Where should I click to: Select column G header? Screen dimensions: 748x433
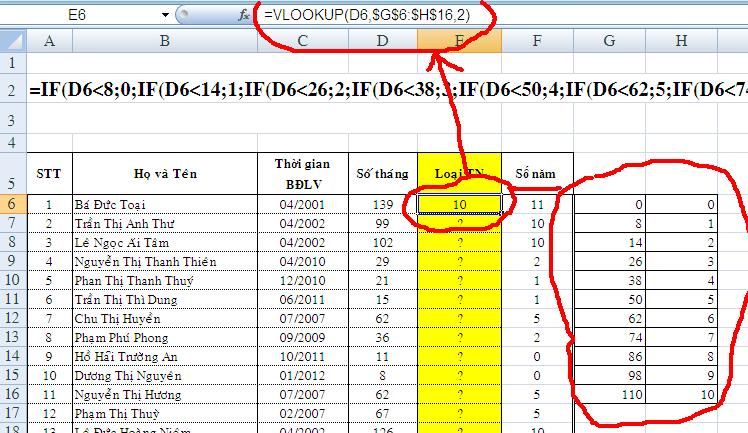click(609, 41)
